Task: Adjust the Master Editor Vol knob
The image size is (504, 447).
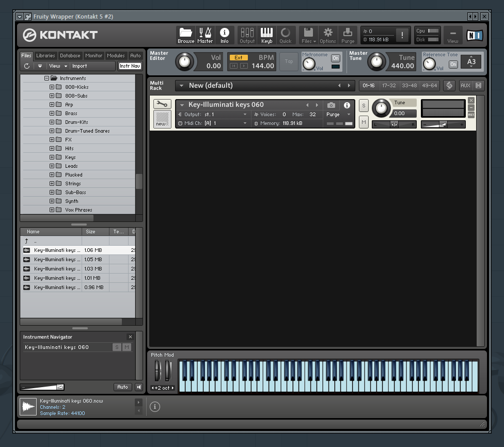Action: coord(184,62)
